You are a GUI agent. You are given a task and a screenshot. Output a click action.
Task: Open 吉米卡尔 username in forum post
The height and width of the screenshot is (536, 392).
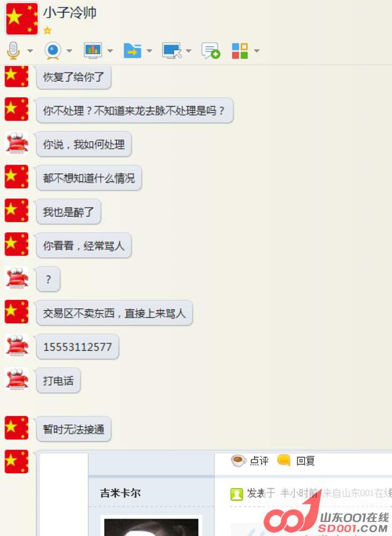tap(120, 493)
